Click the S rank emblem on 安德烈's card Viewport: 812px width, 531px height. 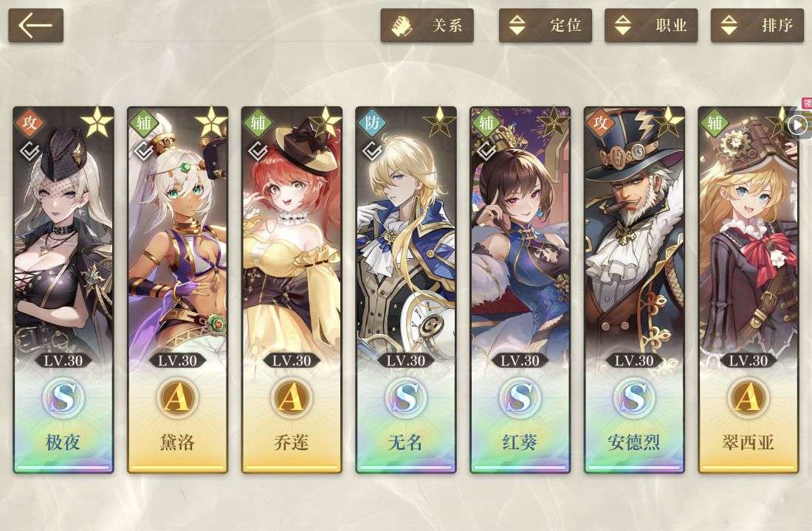[x=634, y=398]
